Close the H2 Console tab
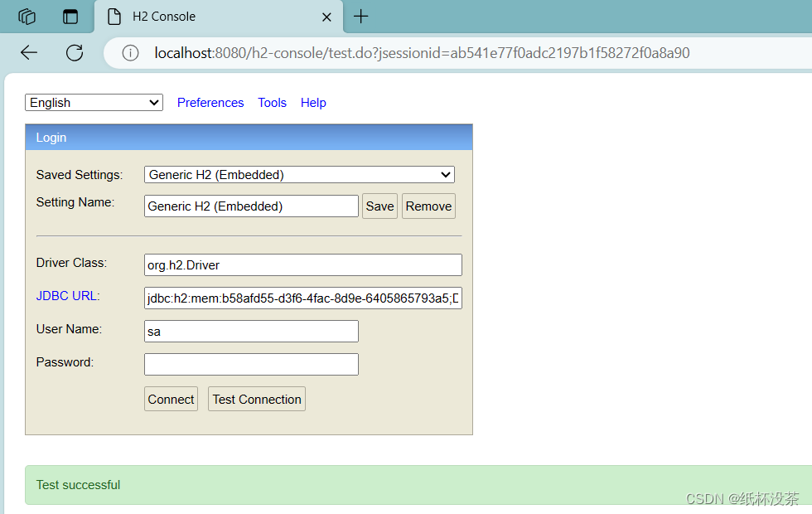 (326, 17)
